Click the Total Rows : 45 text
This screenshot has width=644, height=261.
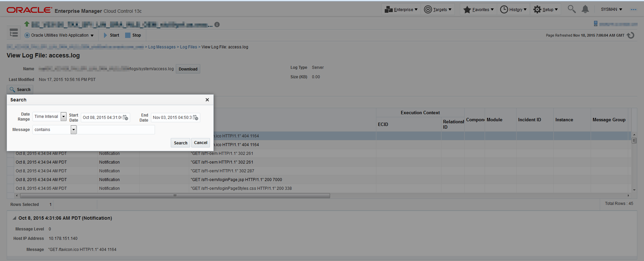coord(619,204)
